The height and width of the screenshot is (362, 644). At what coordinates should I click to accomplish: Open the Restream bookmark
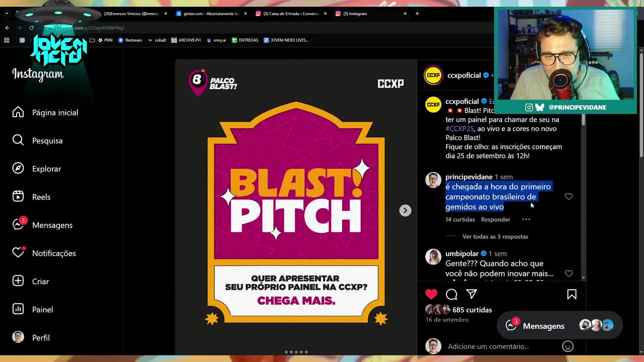coord(130,40)
